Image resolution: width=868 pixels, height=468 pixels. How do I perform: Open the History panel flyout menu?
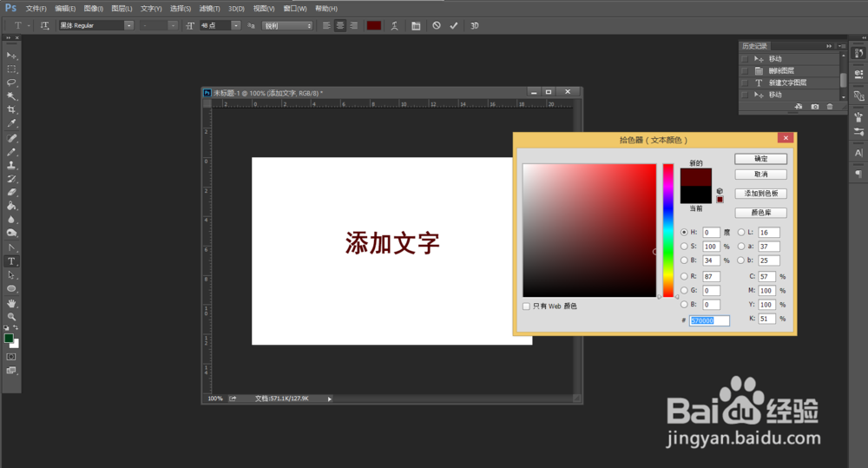pos(841,46)
